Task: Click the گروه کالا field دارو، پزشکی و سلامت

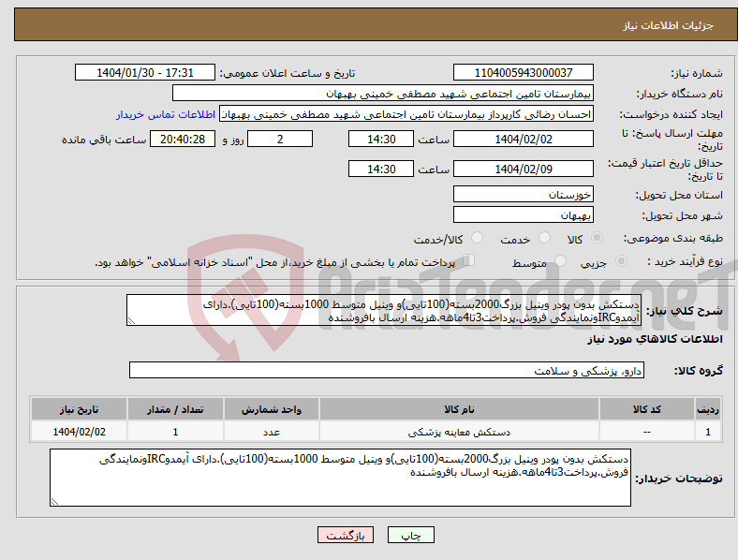Action: (387, 370)
